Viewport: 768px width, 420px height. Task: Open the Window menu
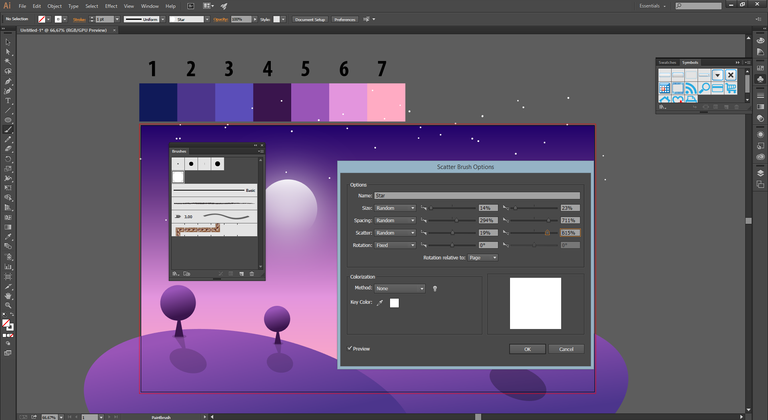click(x=149, y=6)
